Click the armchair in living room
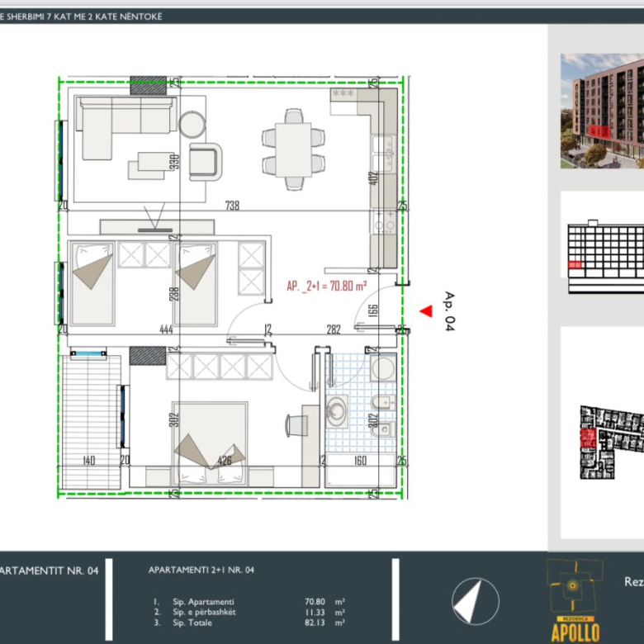 click(205, 161)
